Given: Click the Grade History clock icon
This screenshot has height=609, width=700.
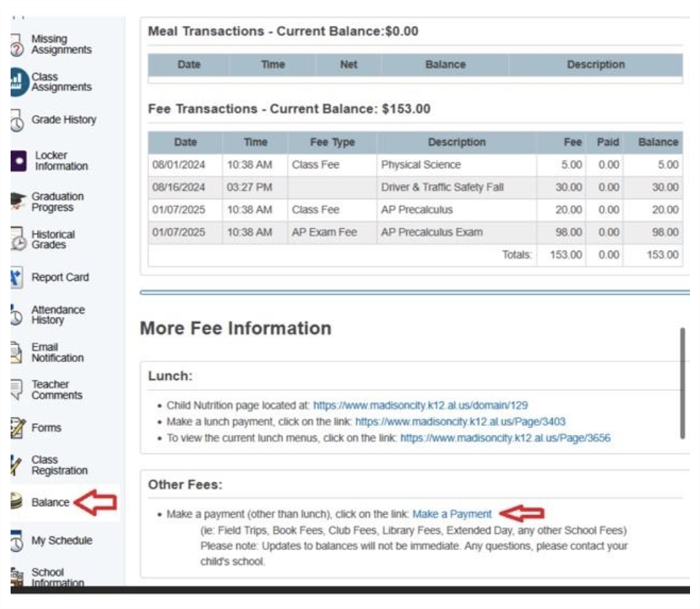Looking at the screenshot, I should tap(17, 120).
